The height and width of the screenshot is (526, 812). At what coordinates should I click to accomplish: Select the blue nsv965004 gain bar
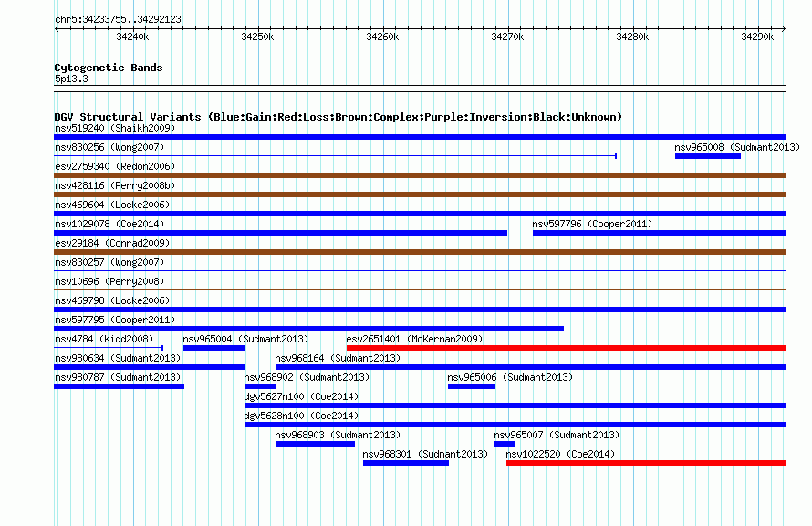point(214,348)
